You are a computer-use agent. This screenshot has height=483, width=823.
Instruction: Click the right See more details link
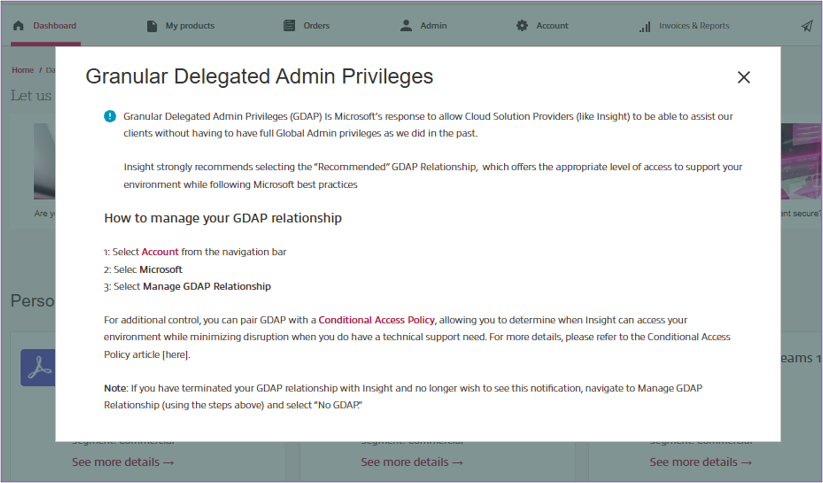[x=701, y=463]
